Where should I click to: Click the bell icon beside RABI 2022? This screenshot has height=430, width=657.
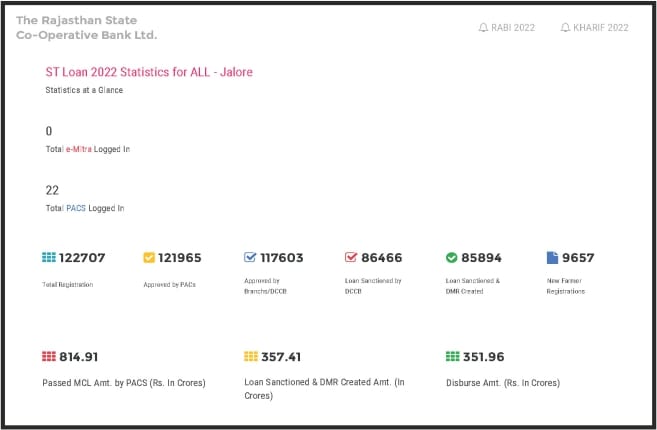[484, 28]
